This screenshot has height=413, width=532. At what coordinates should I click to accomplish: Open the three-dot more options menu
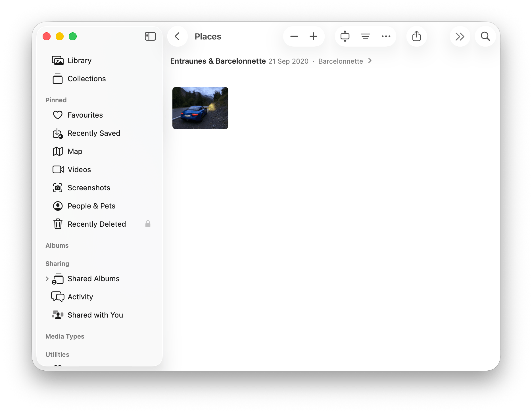pyautogui.click(x=386, y=36)
